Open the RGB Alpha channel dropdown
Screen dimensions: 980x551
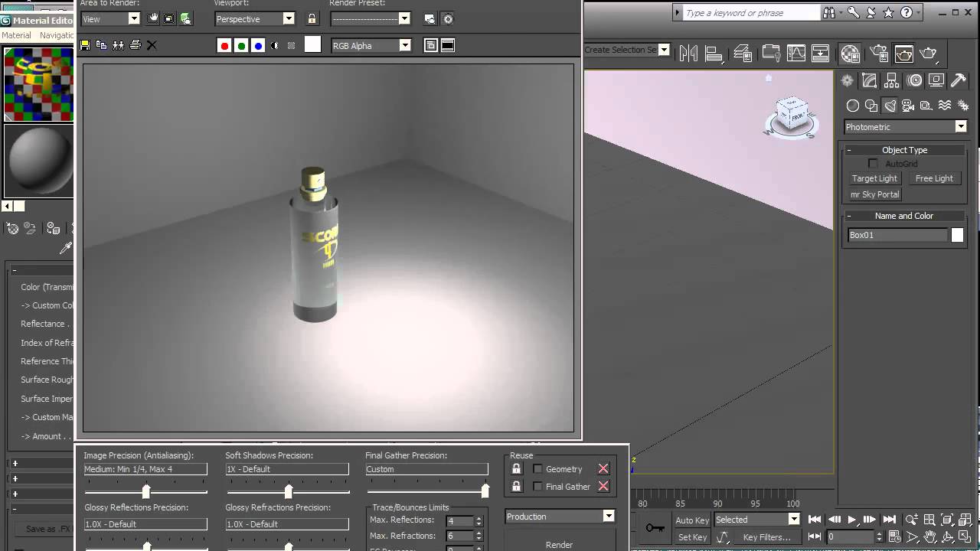tap(371, 46)
